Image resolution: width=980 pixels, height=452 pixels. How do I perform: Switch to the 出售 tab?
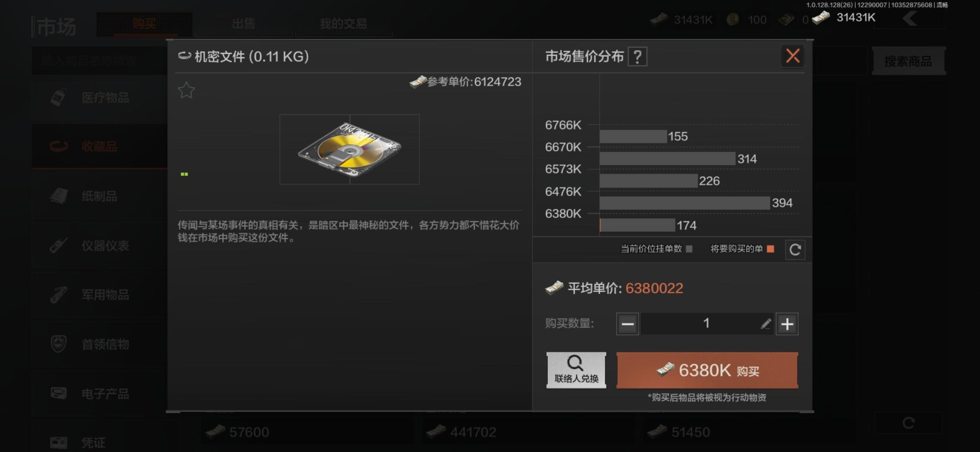click(244, 24)
